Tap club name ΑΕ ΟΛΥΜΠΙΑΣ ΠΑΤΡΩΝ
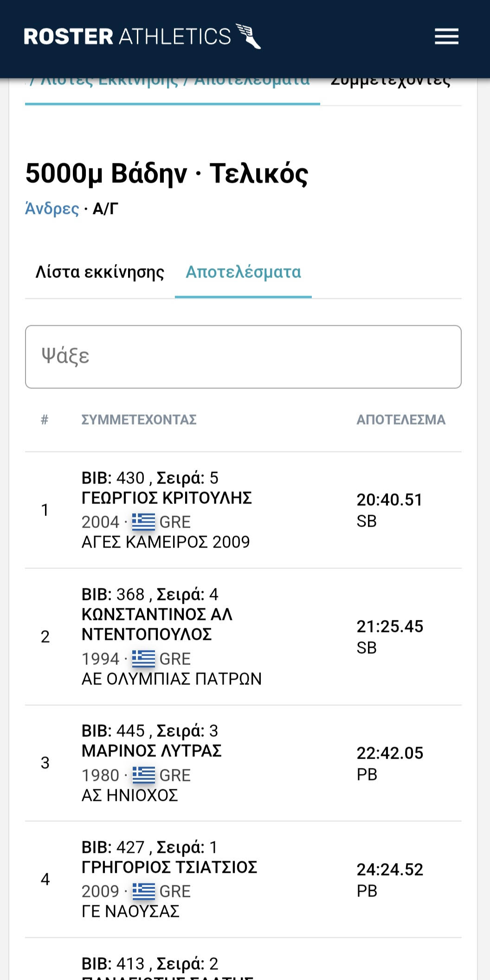 pyautogui.click(x=172, y=679)
